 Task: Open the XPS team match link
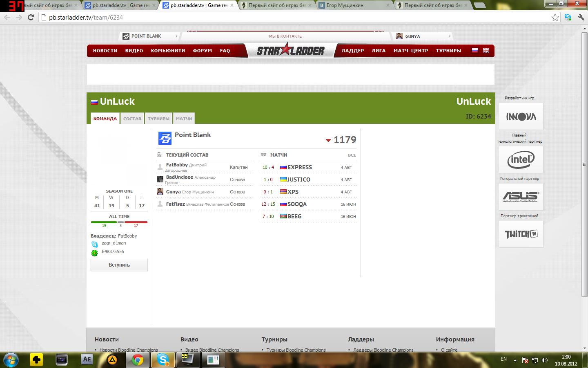point(293,192)
